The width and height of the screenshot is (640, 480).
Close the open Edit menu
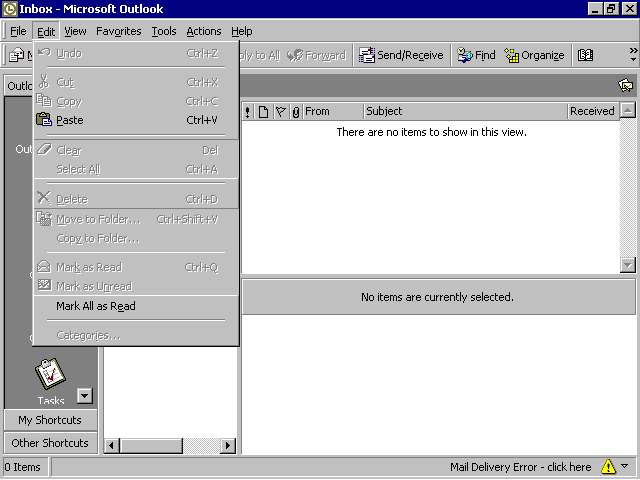pyautogui.click(x=46, y=31)
